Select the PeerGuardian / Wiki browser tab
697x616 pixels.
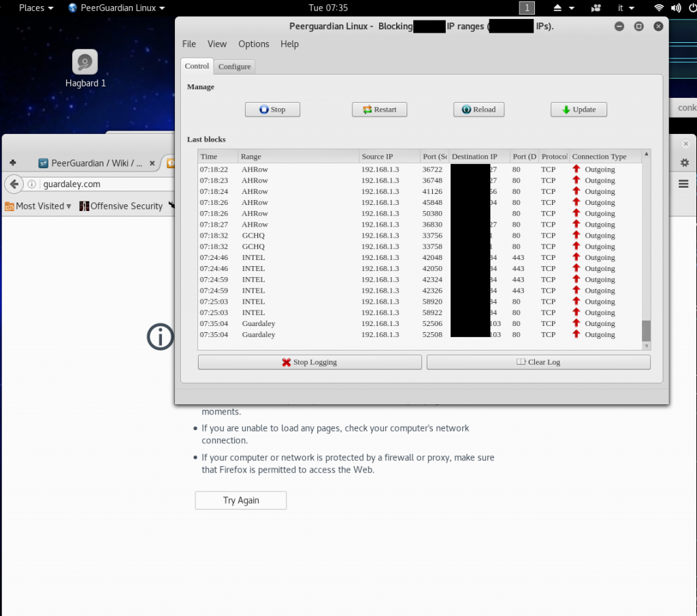pos(97,163)
